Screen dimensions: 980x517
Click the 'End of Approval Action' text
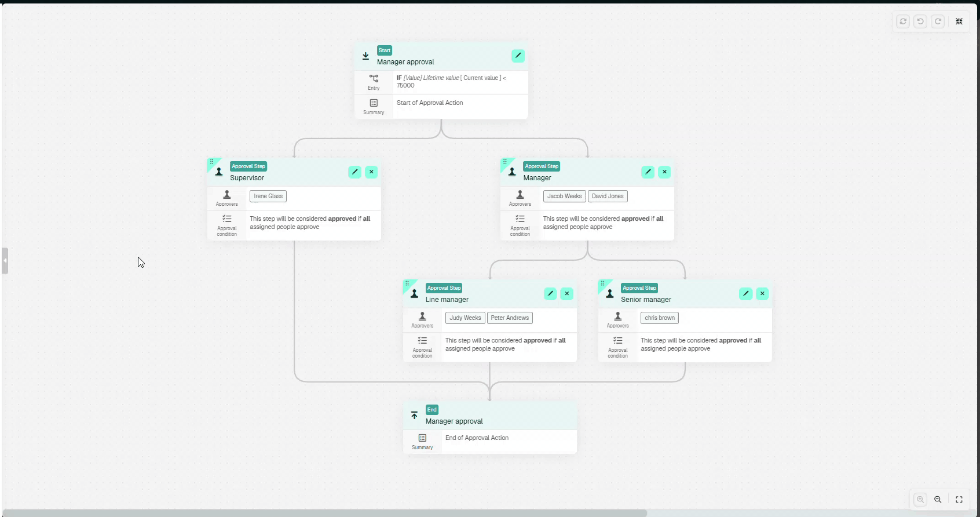(477, 438)
